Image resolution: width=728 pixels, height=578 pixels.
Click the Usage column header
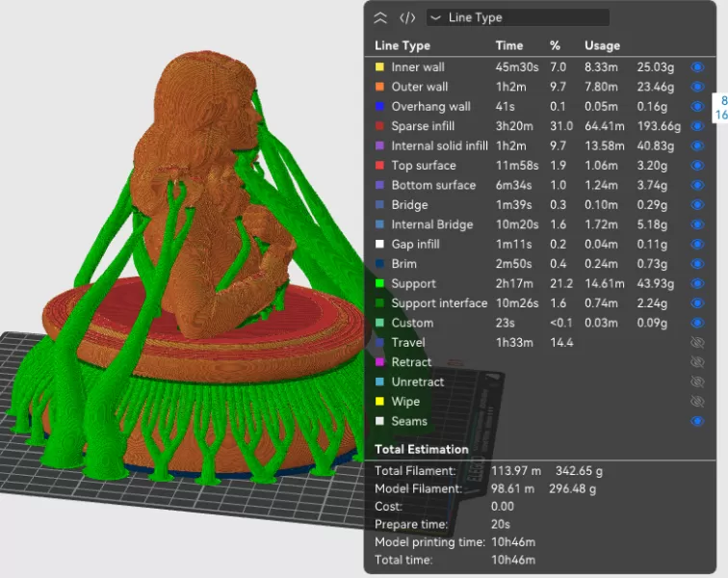click(602, 45)
